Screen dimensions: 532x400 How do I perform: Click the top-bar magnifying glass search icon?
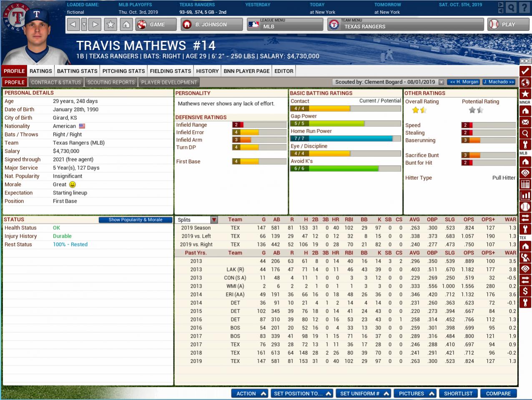pyautogui.click(x=511, y=7)
